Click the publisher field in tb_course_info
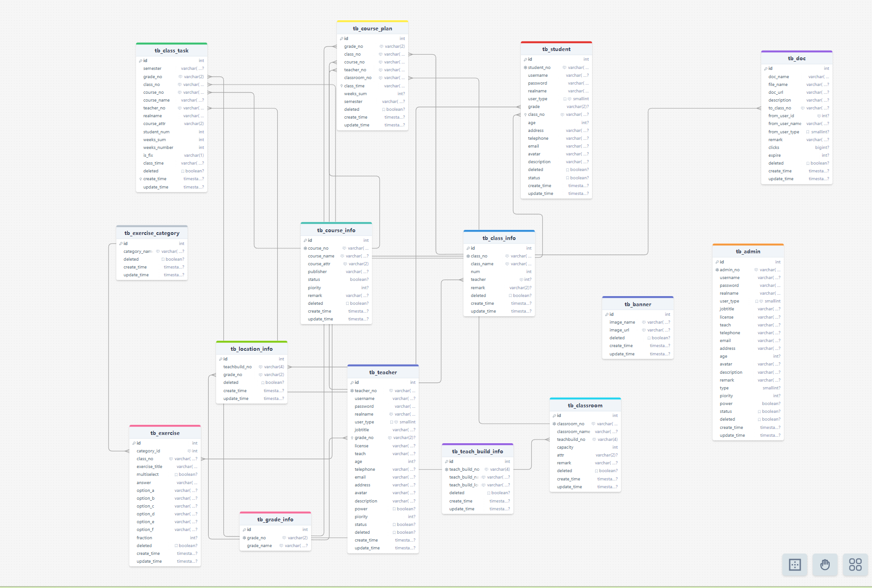Screen dimensions: 872x588 317,272
